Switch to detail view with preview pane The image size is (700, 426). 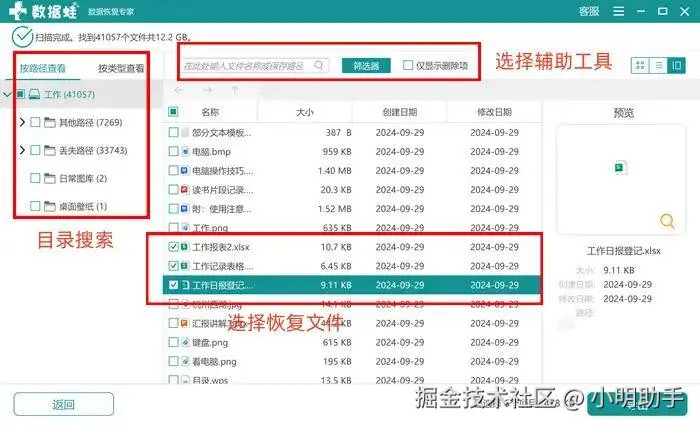pyautogui.click(x=676, y=66)
